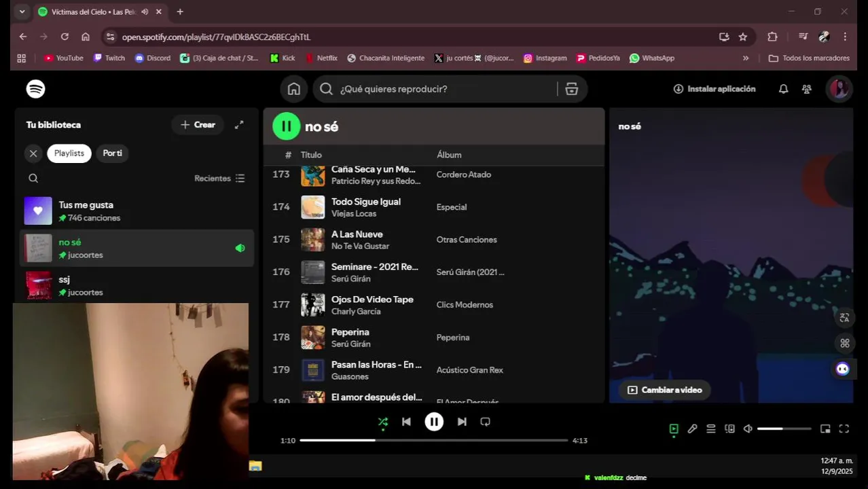Click the translate icon on now playing panel

pyautogui.click(x=844, y=318)
